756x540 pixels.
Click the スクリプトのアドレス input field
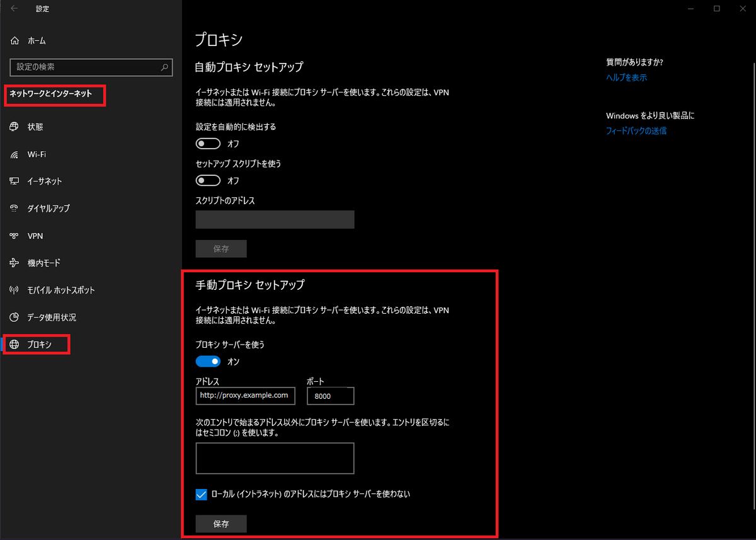tap(275, 219)
